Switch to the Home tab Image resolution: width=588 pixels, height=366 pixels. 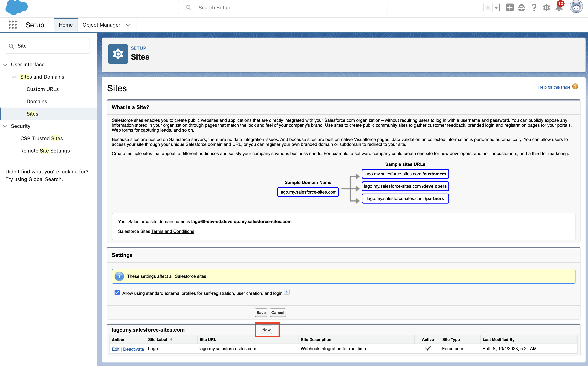coord(65,25)
